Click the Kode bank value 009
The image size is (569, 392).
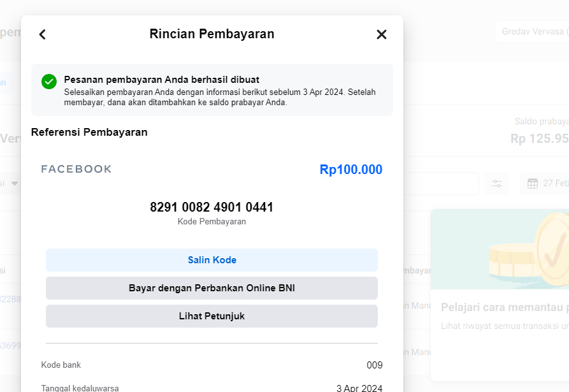[x=375, y=365]
